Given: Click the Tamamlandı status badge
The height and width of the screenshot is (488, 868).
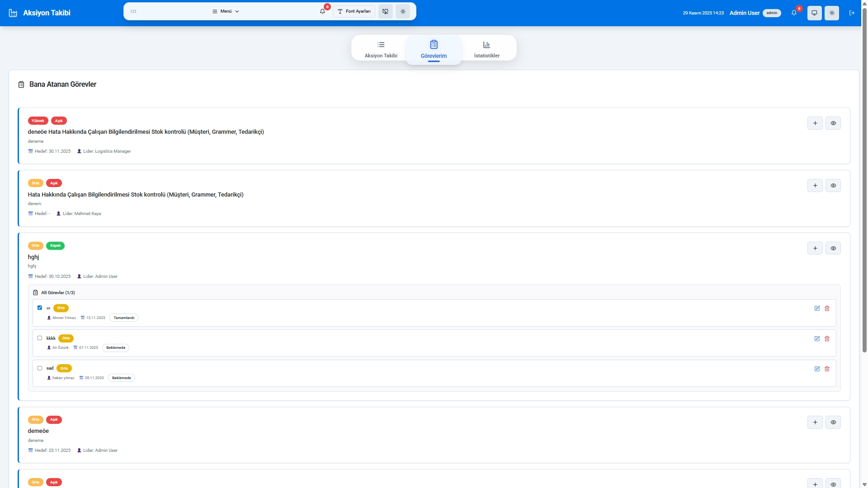Looking at the screenshot, I should click(x=123, y=318).
